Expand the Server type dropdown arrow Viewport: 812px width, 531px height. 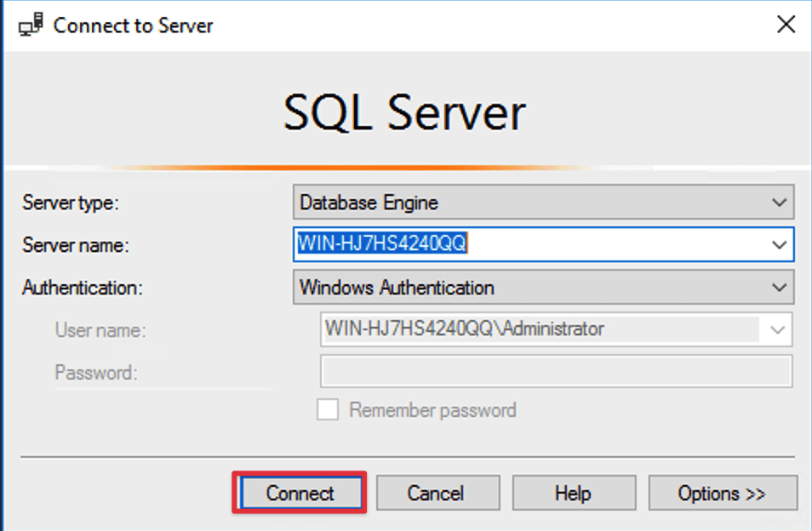(778, 203)
